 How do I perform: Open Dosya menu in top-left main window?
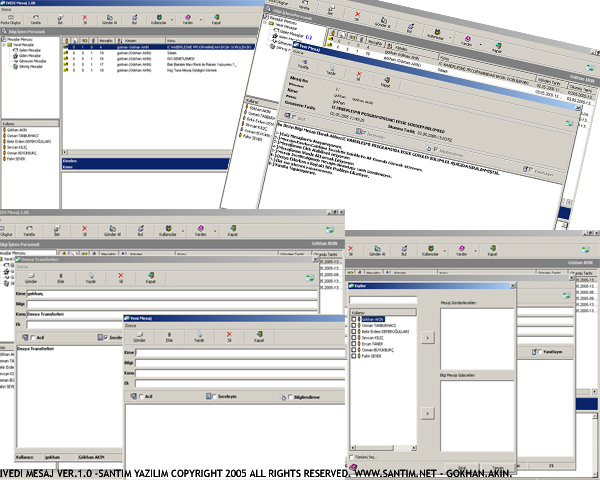pos(8,7)
